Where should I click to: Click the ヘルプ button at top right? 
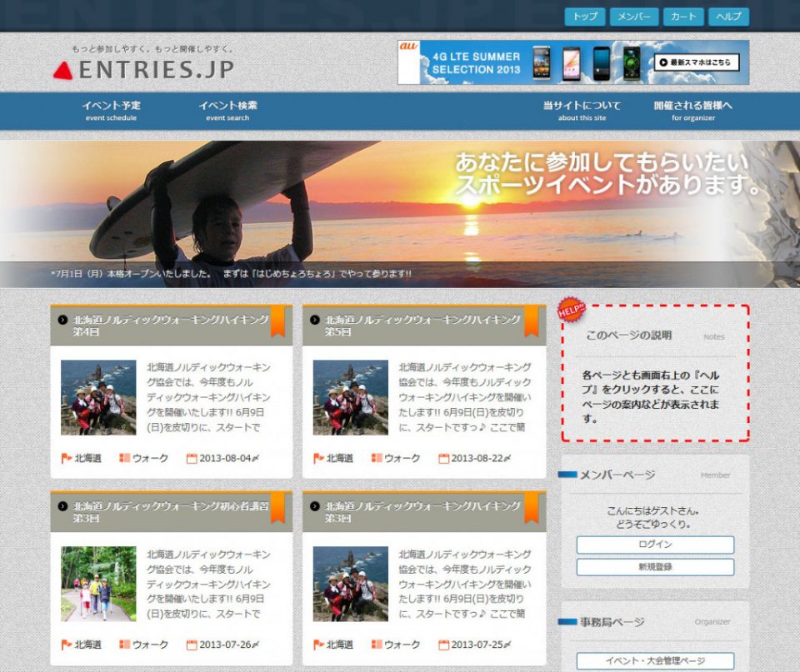(x=728, y=17)
